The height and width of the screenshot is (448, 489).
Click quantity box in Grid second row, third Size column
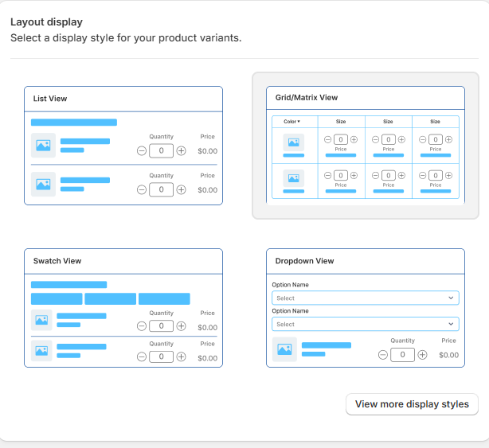click(436, 175)
